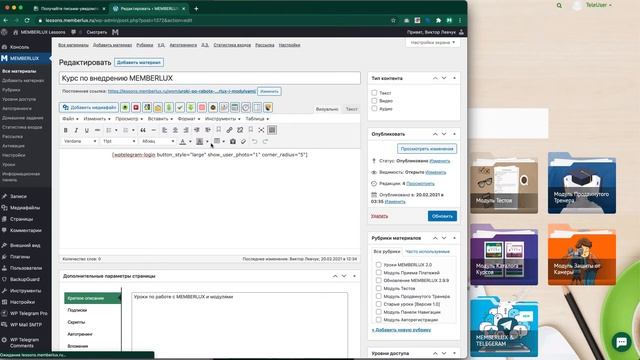Open the Модуль Тестов folder thumbnail
This screenshot has height=360, width=640.
click(504, 183)
